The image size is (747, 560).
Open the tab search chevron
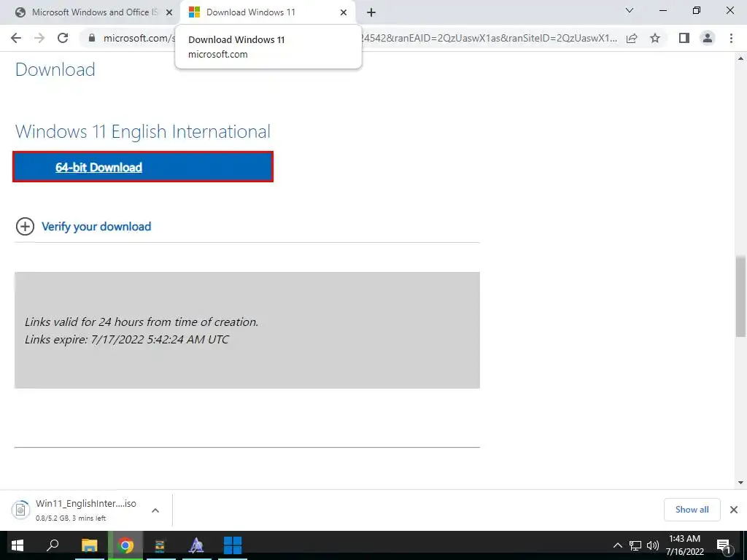point(630,10)
